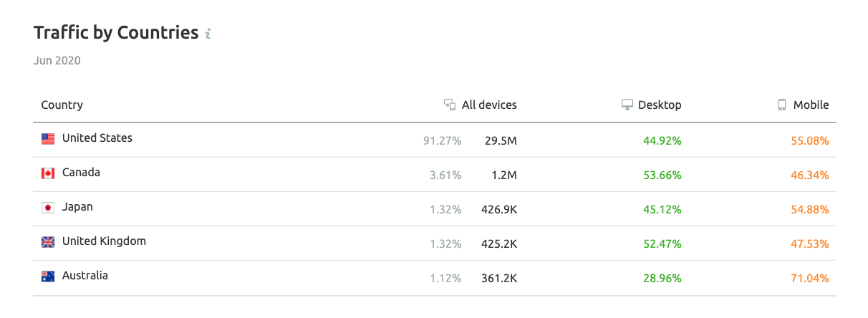Screen dimensions: 868x318
Task: Select the Australia country name
Action: 85,276
